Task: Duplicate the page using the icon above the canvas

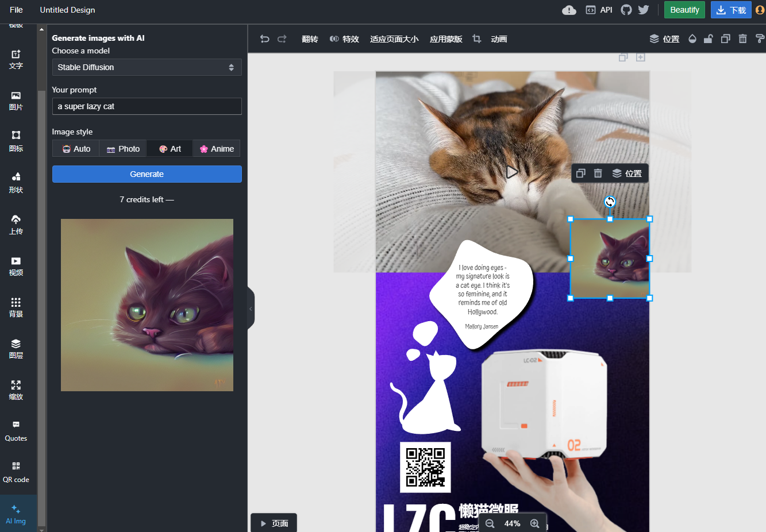Action: coord(623,57)
